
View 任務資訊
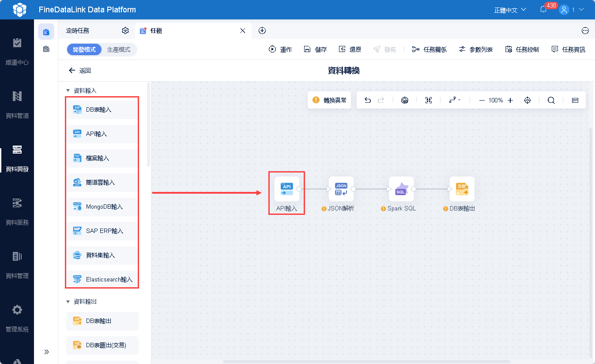point(568,49)
